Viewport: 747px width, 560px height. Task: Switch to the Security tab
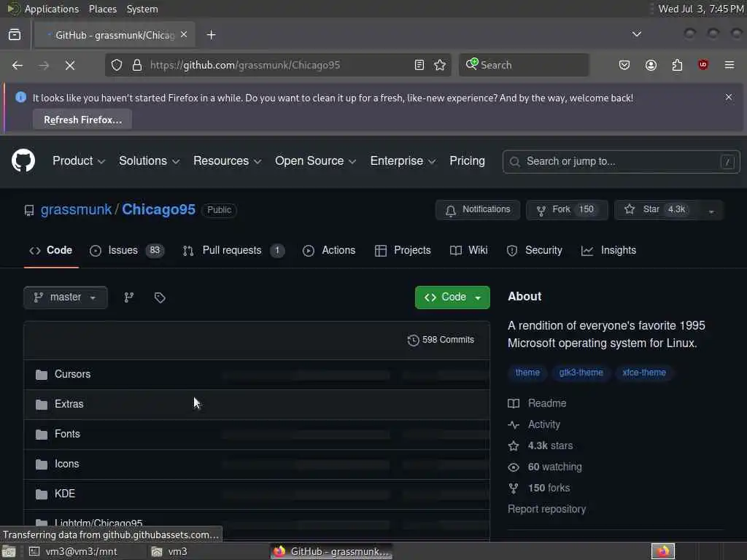(535, 251)
